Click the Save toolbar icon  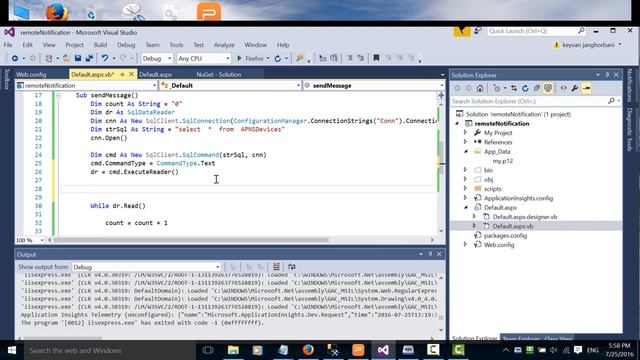(x=78, y=58)
